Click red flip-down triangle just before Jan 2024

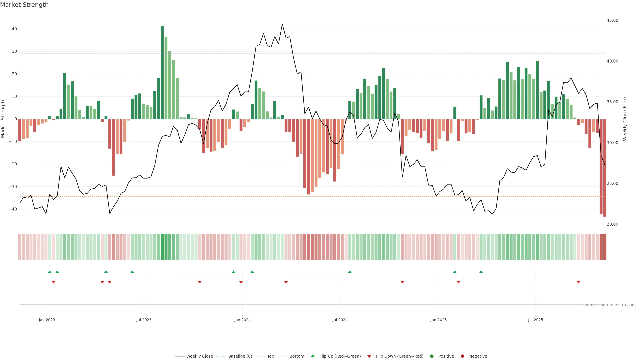tap(241, 282)
